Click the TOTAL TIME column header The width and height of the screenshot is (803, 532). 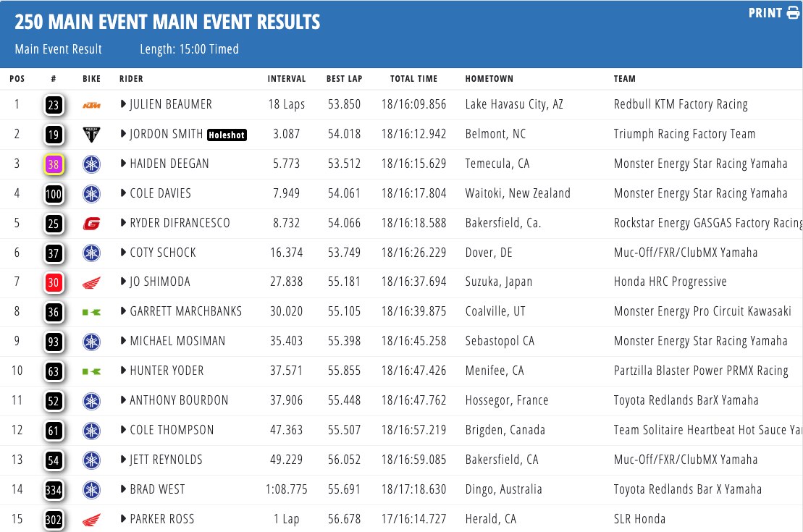tap(413, 79)
